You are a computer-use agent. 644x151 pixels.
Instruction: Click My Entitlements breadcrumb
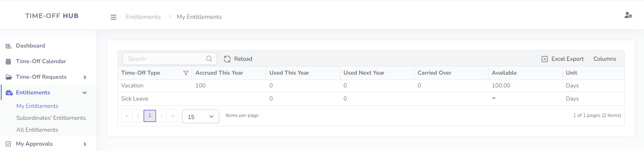click(x=199, y=17)
